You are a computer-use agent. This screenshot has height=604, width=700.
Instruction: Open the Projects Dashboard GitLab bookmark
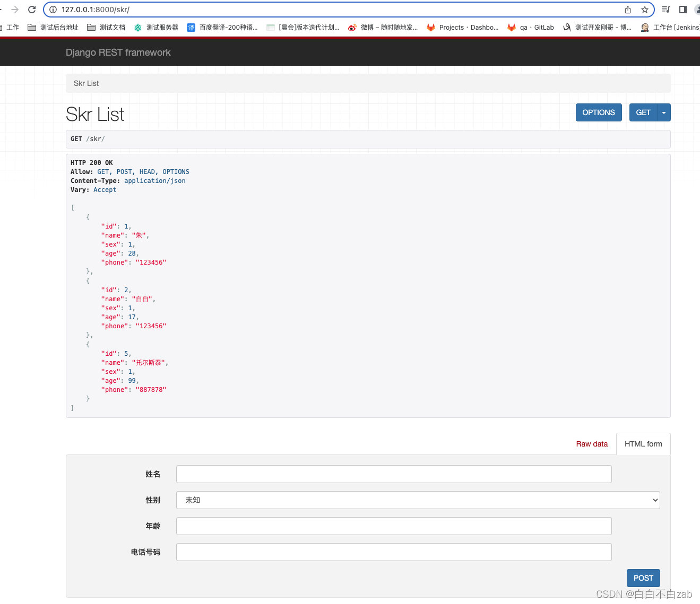click(x=463, y=28)
